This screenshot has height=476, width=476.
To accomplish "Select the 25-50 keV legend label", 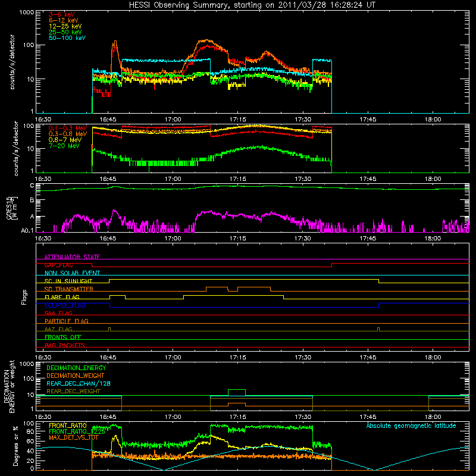I will 65,32.
